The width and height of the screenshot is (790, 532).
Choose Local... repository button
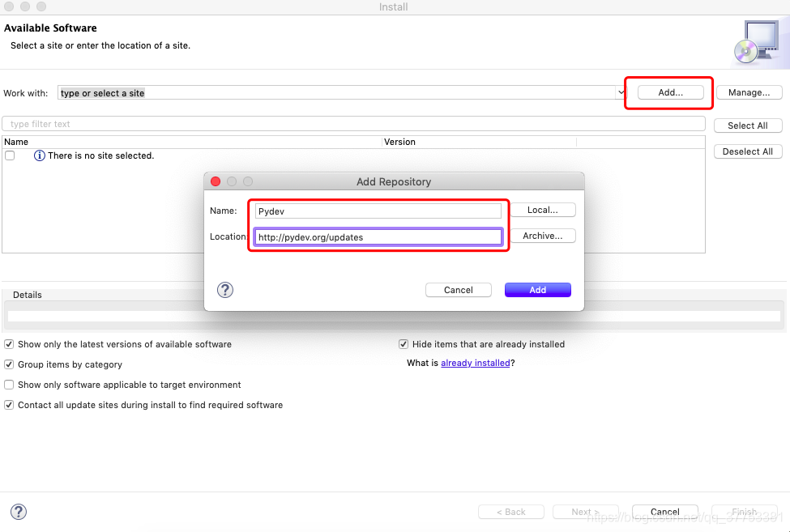pos(543,210)
